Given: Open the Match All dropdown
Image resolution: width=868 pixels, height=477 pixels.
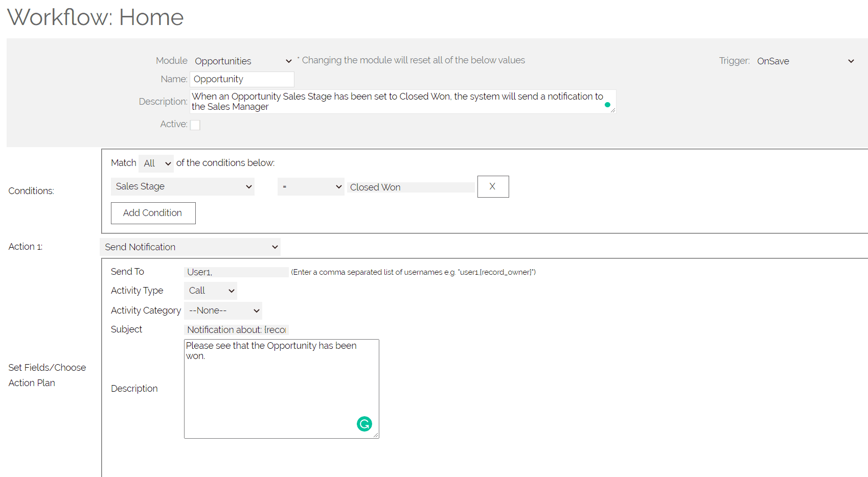Looking at the screenshot, I should pyautogui.click(x=156, y=163).
